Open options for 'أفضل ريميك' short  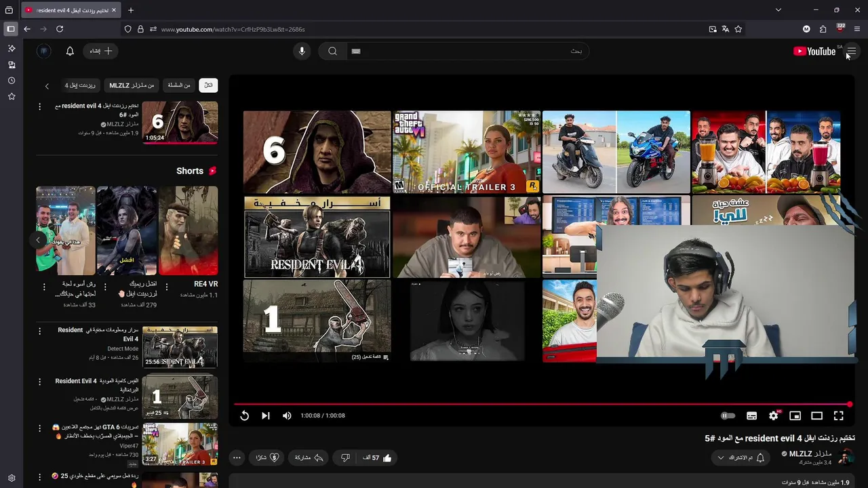105,287
